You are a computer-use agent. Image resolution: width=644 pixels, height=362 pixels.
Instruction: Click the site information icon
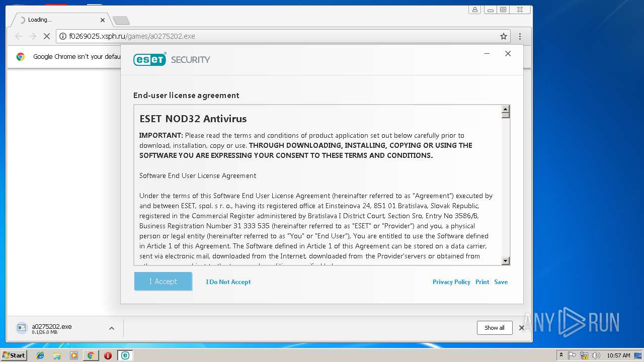pyautogui.click(x=63, y=36)
